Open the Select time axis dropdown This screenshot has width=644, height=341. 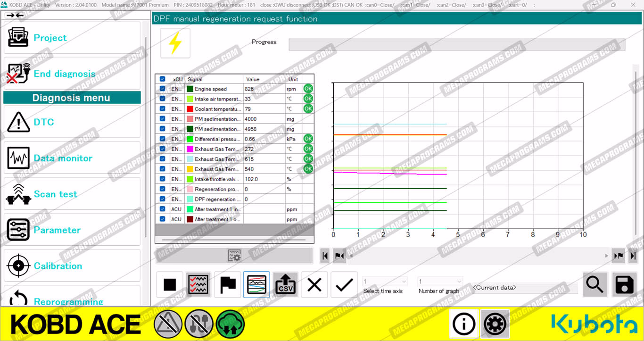tap(385, 282)
